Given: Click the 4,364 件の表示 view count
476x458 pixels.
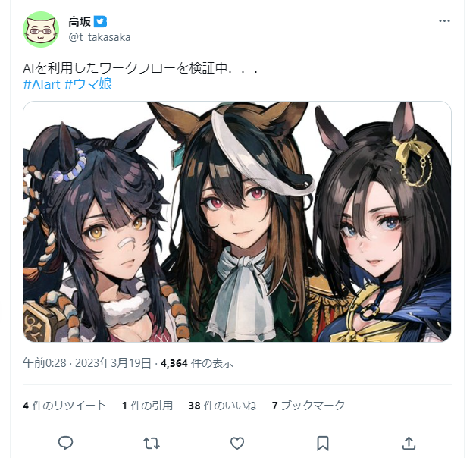Looking at the screenshot, I should 197,363.
